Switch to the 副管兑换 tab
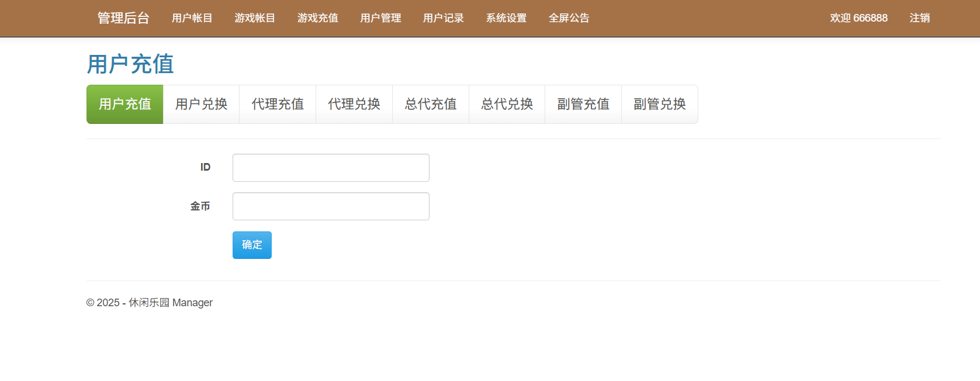Image resolution: width=980 pixels, height=381 pixels. (660, 104)
